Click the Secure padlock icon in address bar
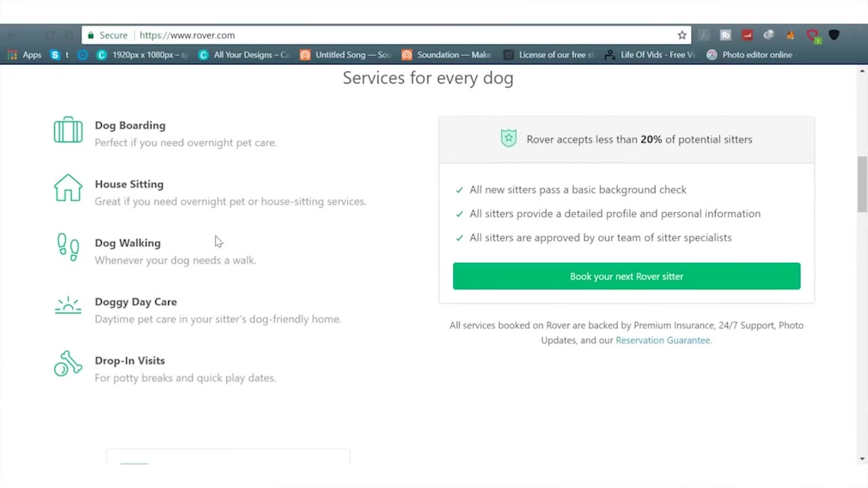868x488 pixels. click(x=90, y=35)
